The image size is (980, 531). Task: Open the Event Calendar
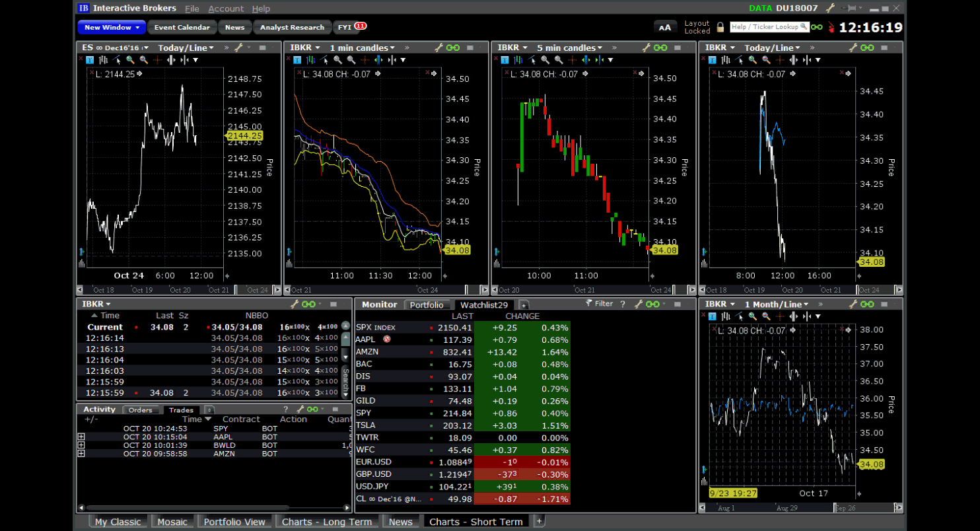[183, 27]
